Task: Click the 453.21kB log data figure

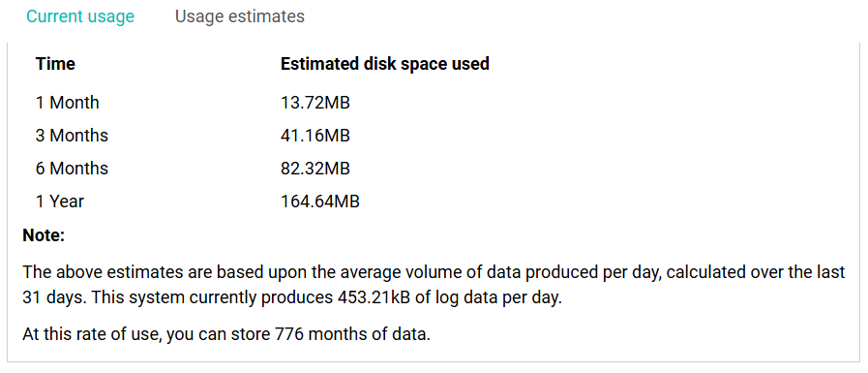Action: (374, 298)
